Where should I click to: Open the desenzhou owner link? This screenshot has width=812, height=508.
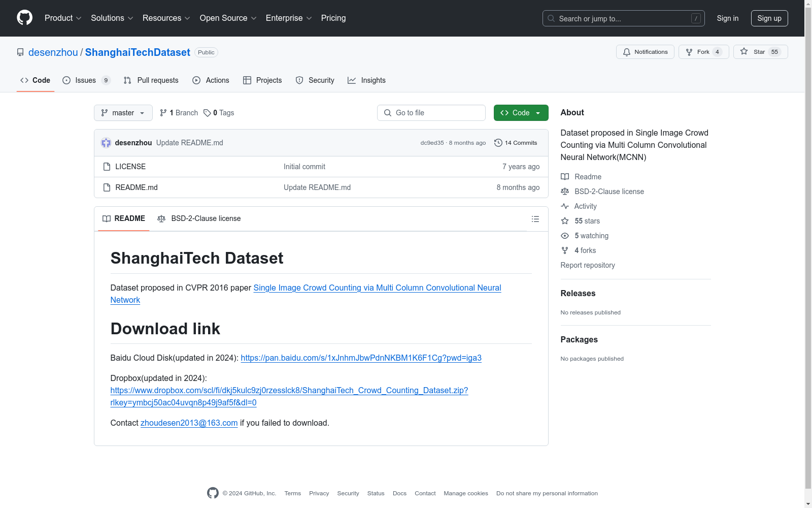point(53,52)
